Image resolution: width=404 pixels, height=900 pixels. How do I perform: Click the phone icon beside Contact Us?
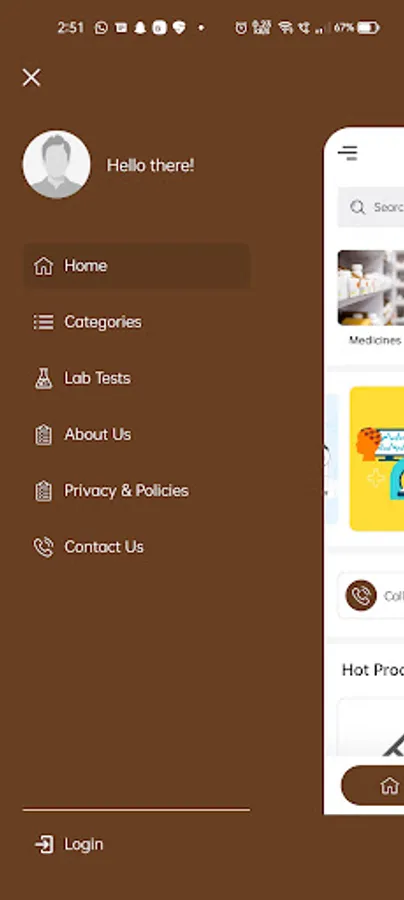click(x=44, y=547)
